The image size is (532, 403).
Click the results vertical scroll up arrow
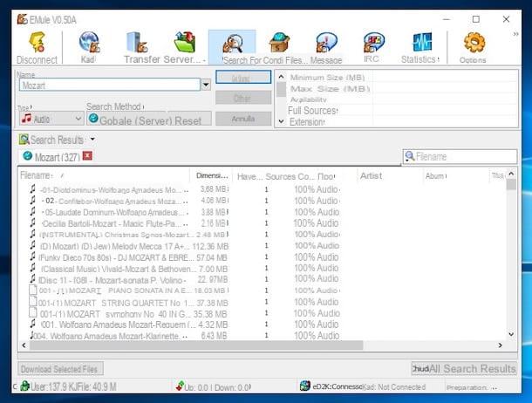tap(511, 174)
